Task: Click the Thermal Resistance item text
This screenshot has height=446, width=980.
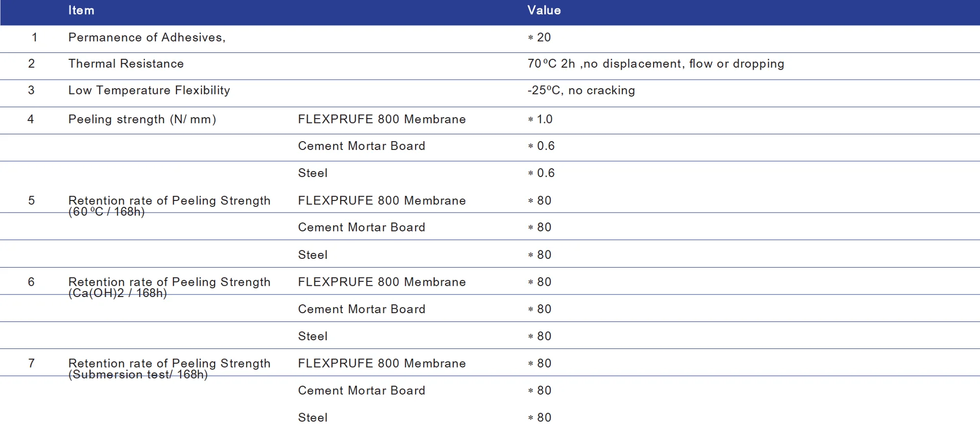Action: pos(126,64)
